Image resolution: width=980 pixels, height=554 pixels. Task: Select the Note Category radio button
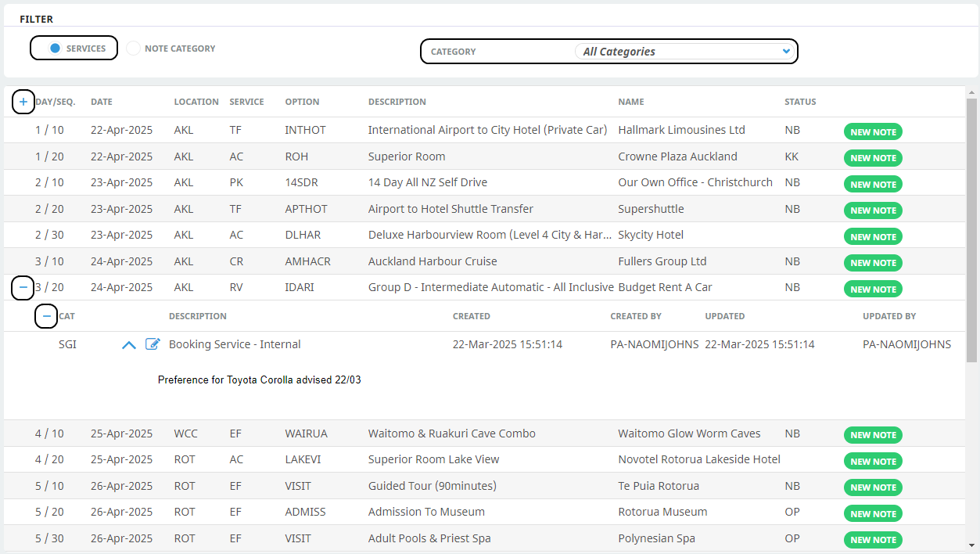134,49
